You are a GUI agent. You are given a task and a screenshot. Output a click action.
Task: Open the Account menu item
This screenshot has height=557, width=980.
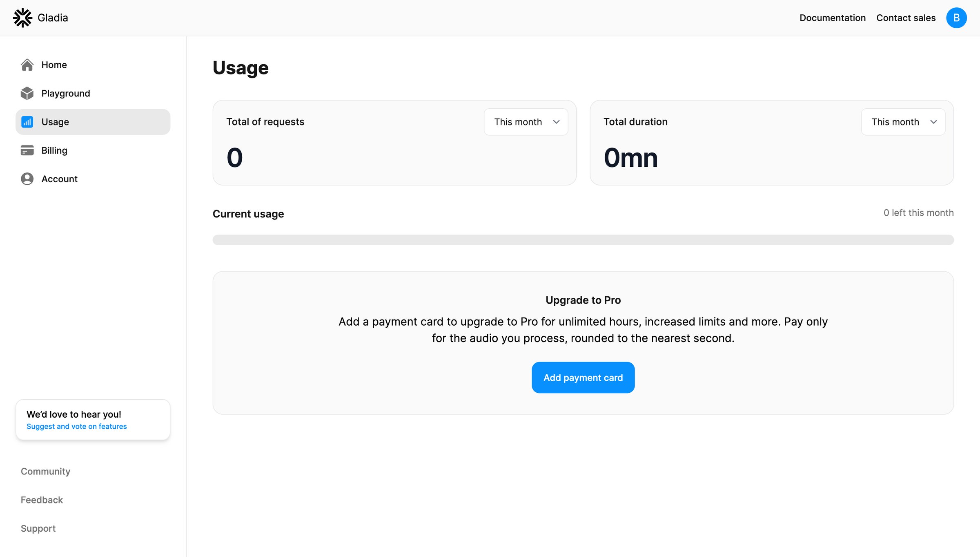click(93, 179)
